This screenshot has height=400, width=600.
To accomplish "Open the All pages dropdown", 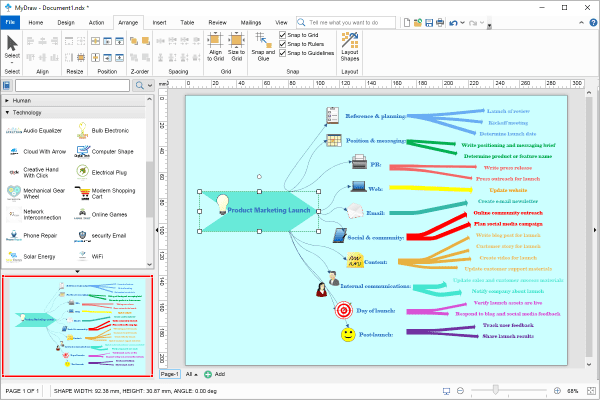I will 192,374.
